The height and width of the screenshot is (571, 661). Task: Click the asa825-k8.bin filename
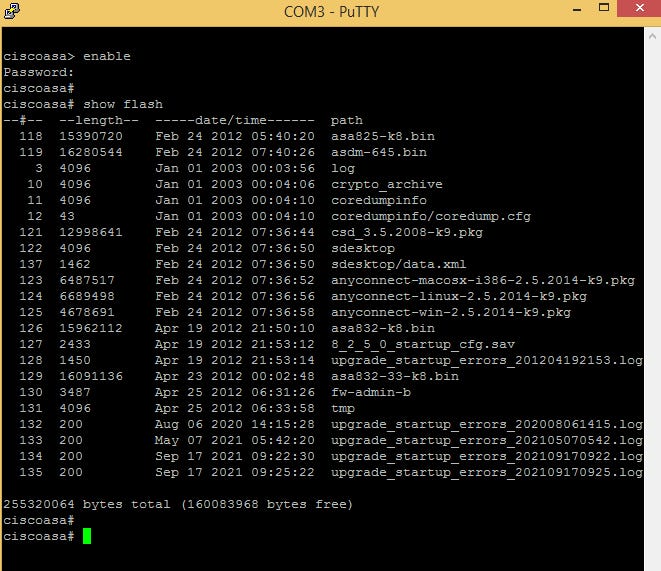coord(383,136)
